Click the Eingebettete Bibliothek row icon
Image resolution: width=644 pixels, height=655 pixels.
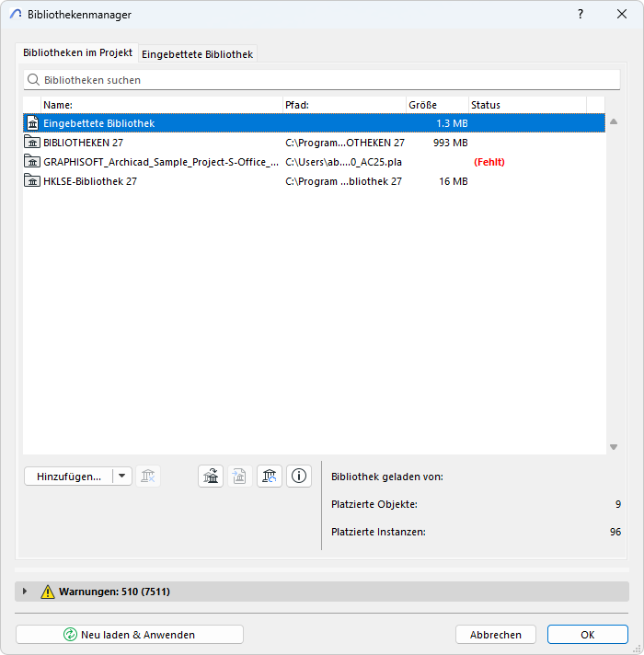pyautogui.click(x=32, y=123)
